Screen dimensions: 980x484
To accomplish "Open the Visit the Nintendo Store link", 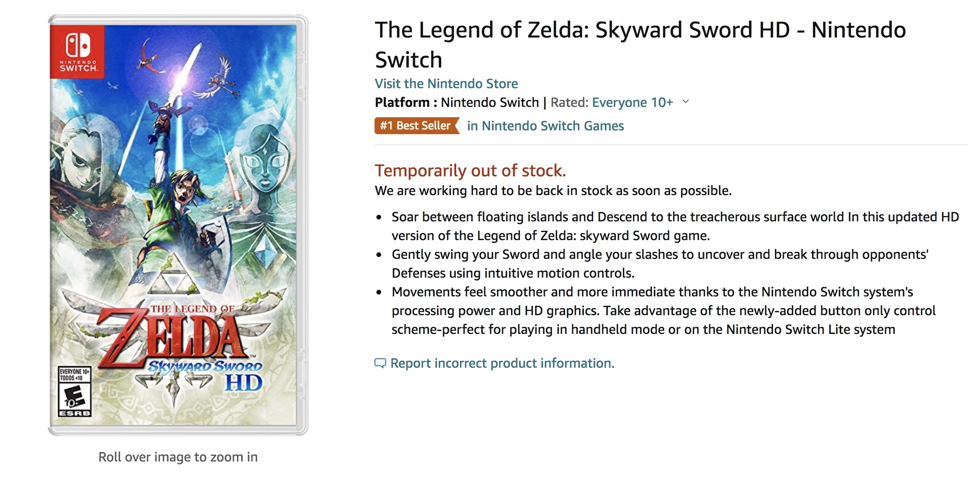I will [x=446, y=83].
